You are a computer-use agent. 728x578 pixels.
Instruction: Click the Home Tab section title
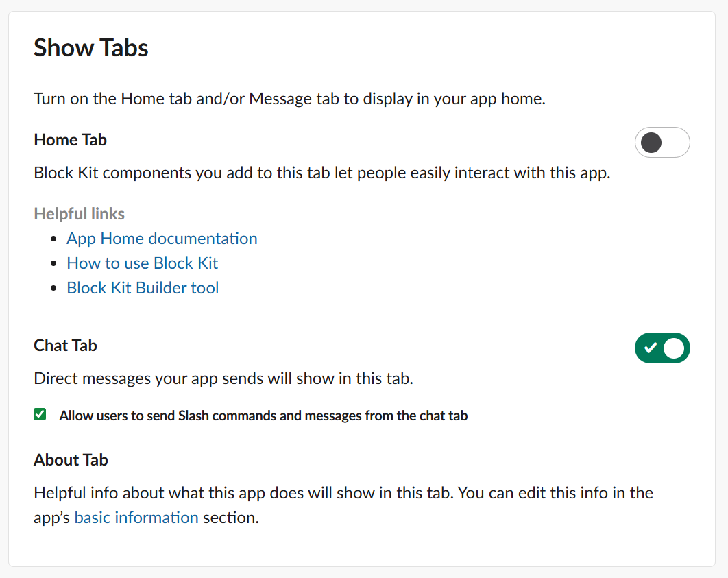click(x=70, y=140)
